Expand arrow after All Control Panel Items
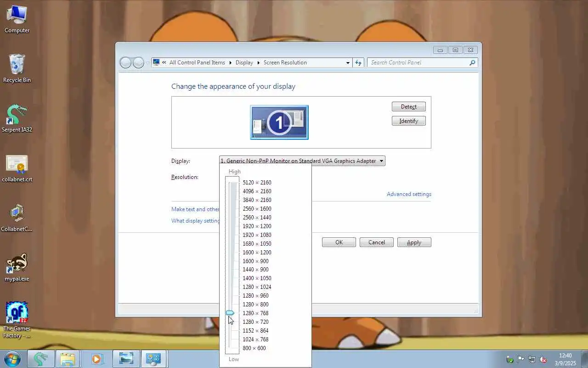This screenshot has height=368, width=588. coord(230,63)
